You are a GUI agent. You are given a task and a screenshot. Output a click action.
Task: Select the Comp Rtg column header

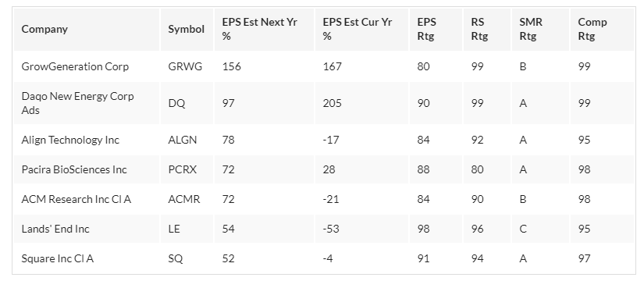592,29
